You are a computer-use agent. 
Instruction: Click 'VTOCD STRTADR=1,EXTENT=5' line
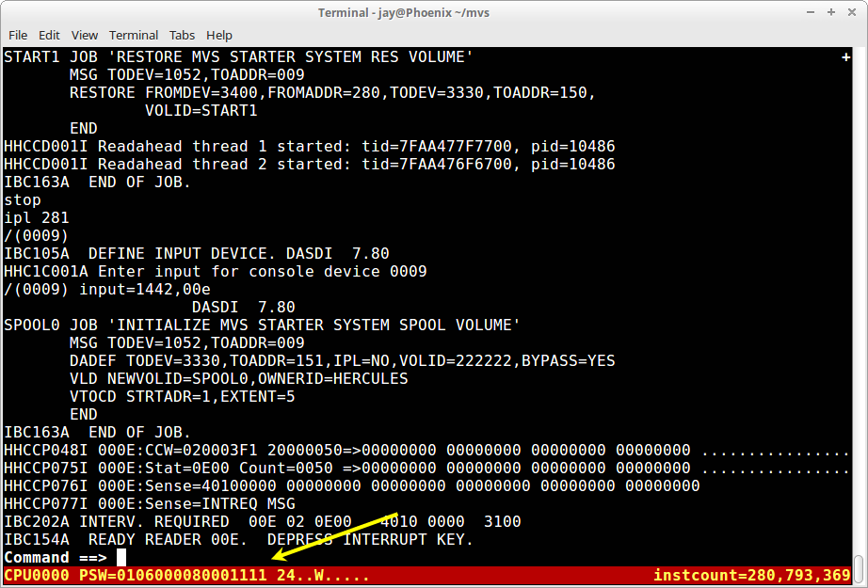pyautogui.click(x=182, y=396)
